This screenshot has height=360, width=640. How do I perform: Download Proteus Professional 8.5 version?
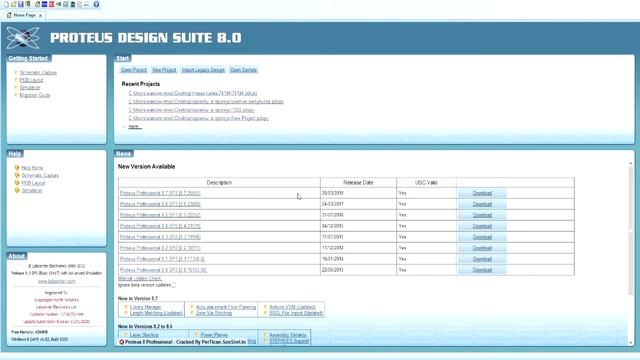point(482,215)
